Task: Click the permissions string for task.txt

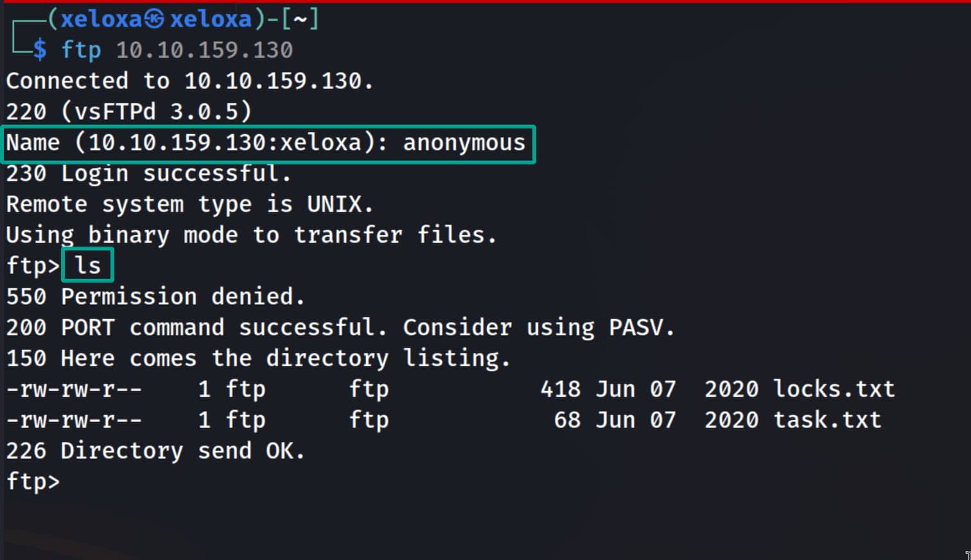Action: [74, 420]
